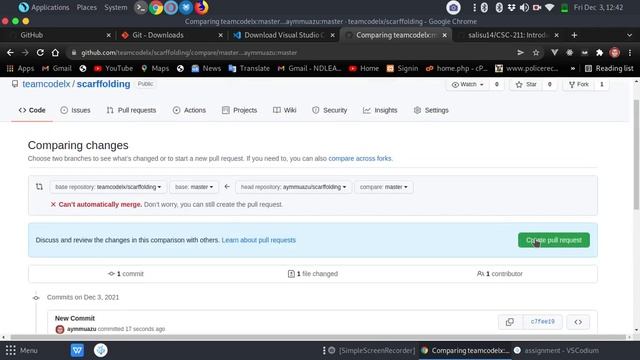
Task: Switch to the Download Visual Studio browser tab
Action: click(284, 35)
